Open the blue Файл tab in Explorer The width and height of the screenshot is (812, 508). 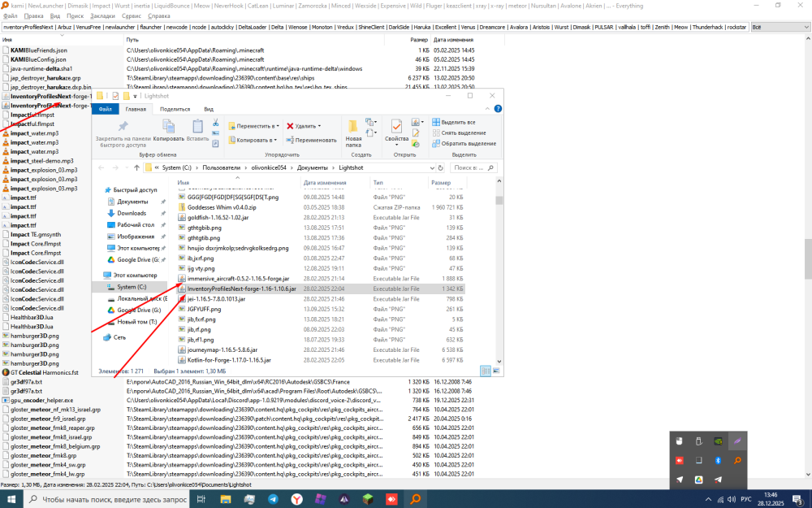[x=105, y=109]
